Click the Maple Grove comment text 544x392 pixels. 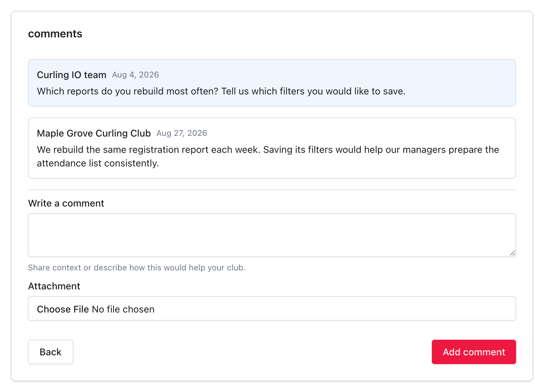coord(268,156)
